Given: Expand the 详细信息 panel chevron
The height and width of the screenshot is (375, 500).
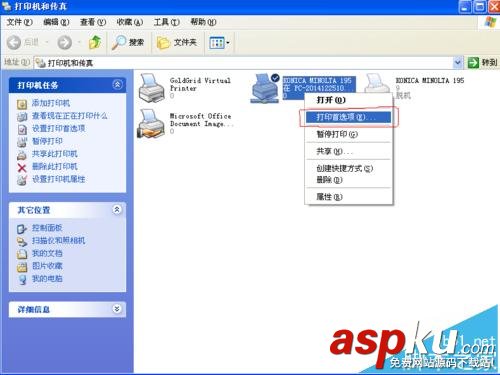Looking at the screenshot, I should pos(117,309).
